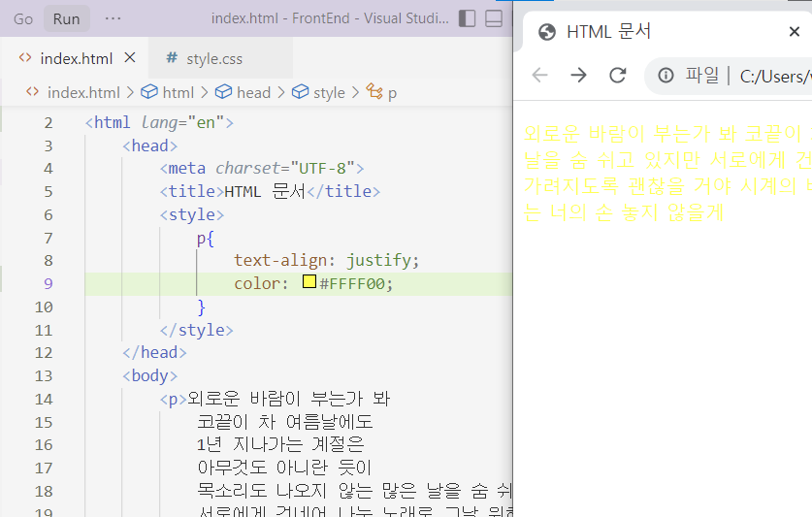
Task: Reload the browser page
Action: (617, 76)
